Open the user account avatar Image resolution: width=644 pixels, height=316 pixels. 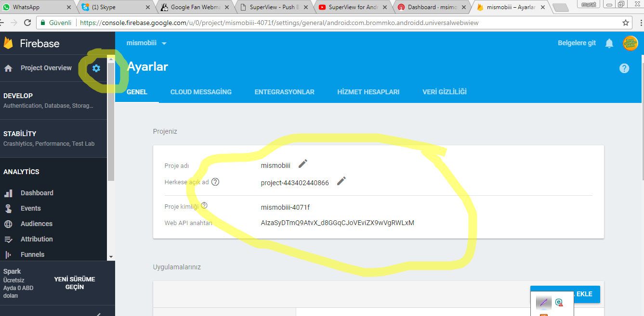point(631,43)
